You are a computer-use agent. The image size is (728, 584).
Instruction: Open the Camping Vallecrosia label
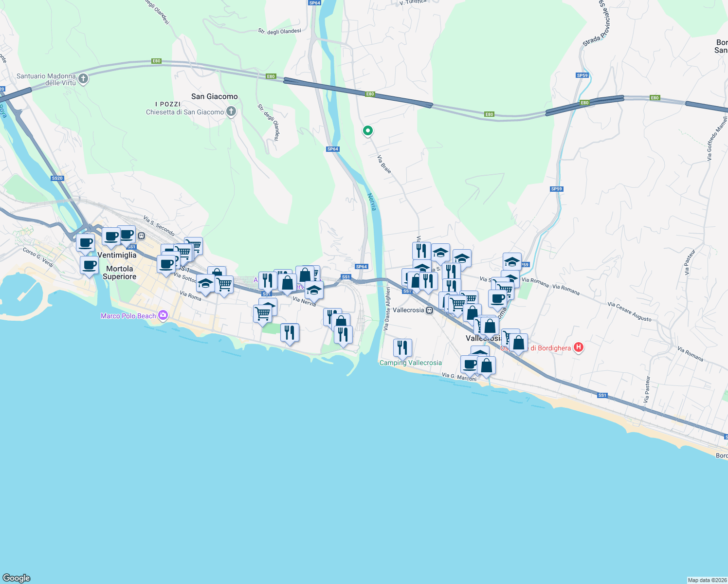(410, 363)
